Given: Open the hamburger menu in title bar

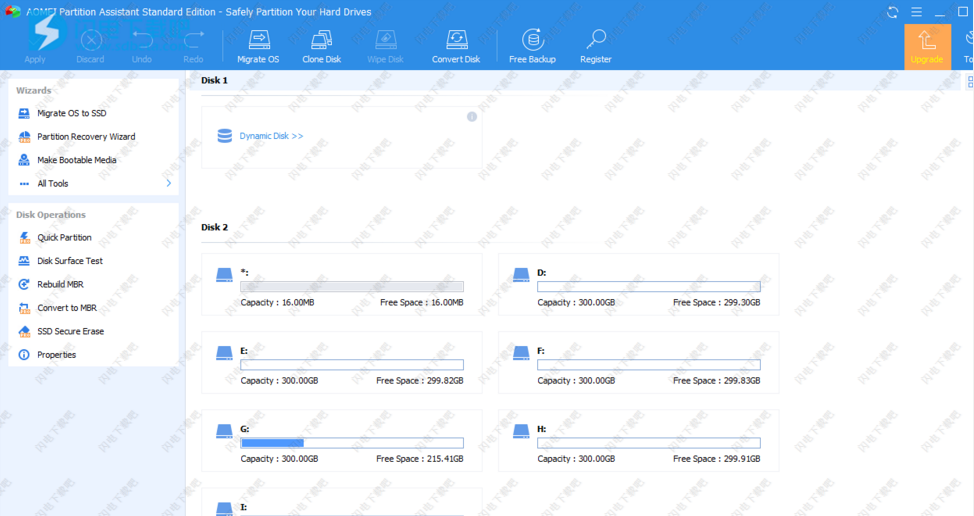Looking at the screenshot, I should [x=916, y=12].
